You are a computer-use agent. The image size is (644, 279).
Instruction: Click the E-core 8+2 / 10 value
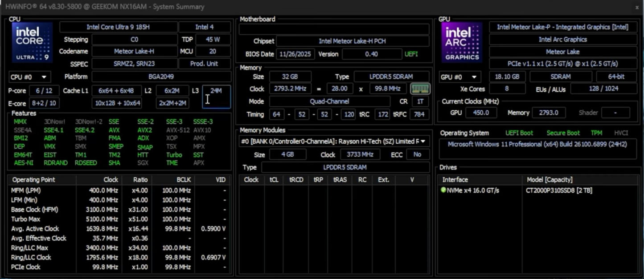pyautogui.click(x=44, y=103)
